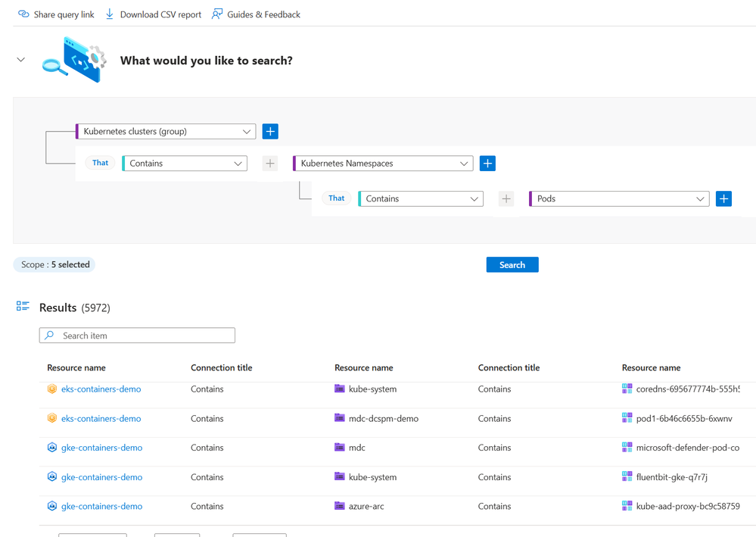Click grey plus beside second Contains dropdown
The width and height of the screenshot is (756, 537).
tap(506, 198)
